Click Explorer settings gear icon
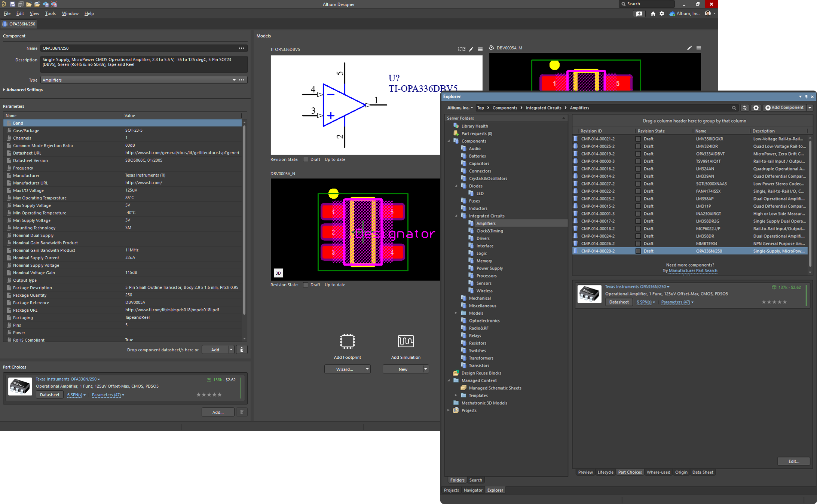The image size is (817, 504). pyautogui.click(x=756, y=108)
